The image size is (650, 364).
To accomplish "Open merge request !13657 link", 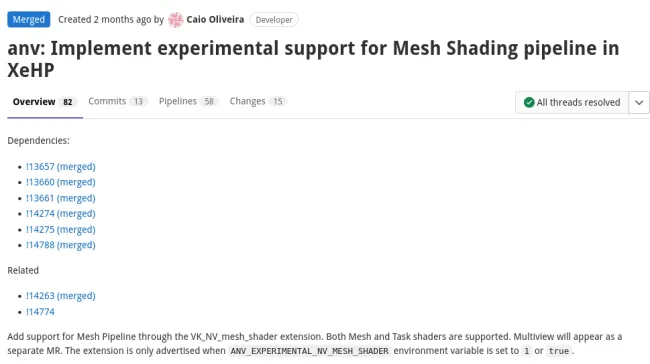I will (x=61, y=166).
